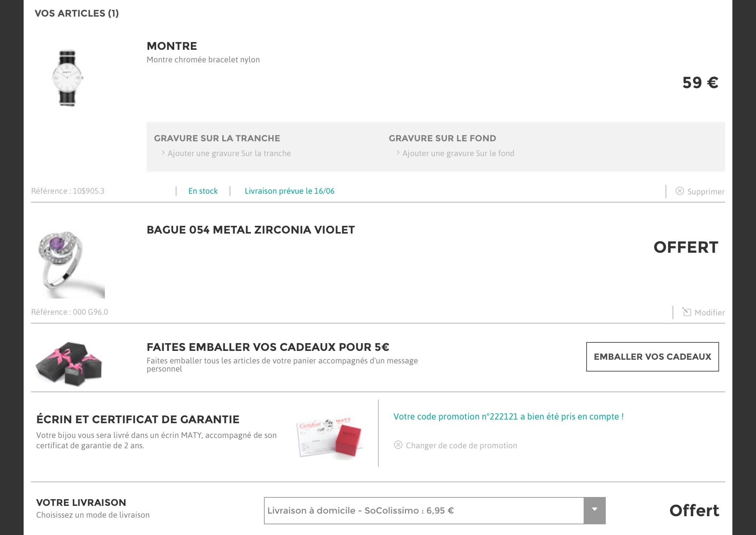Click chevron before gravure Sur la tranche

[163, 153]
